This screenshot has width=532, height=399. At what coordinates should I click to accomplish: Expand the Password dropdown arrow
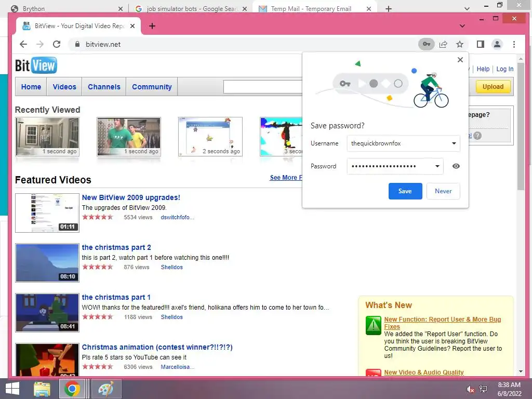coord(437,166)
